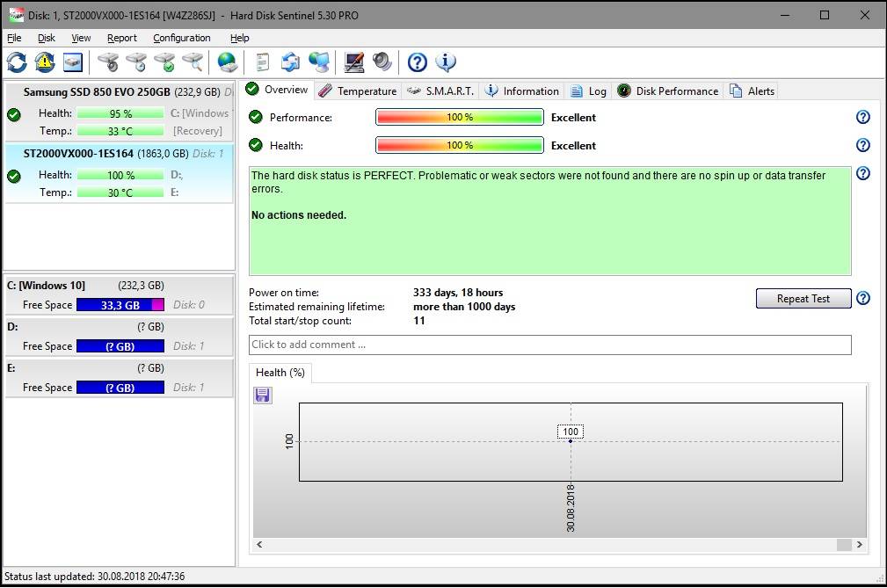Click the Samsung SSD 95 % health bar
Image resolution: width=887 pixels, height=588 pixels.
pyautogui.click(x=120, y=113)
